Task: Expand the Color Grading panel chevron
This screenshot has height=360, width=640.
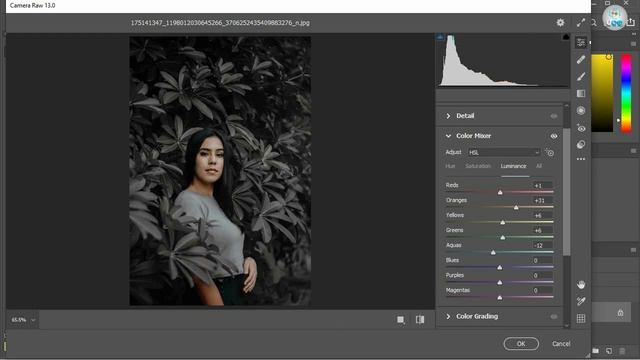Action: coord(448,316)
